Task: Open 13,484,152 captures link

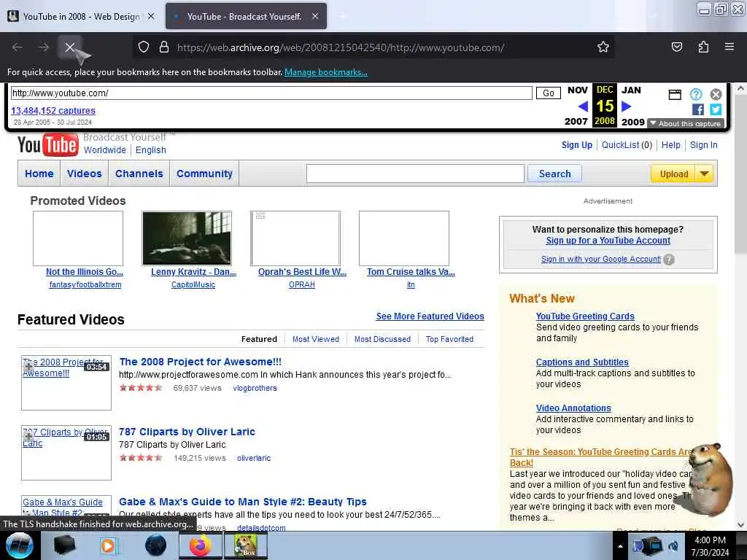Action: 53,111
